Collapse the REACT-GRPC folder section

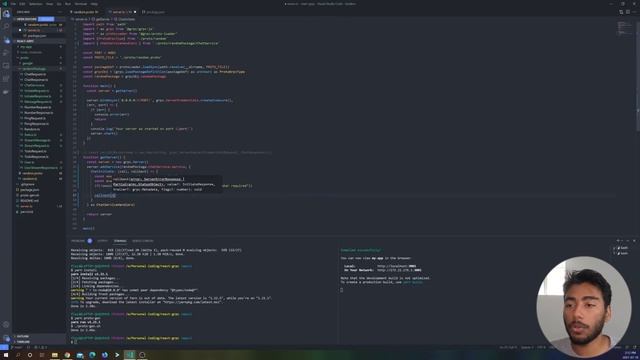point(39,41)
